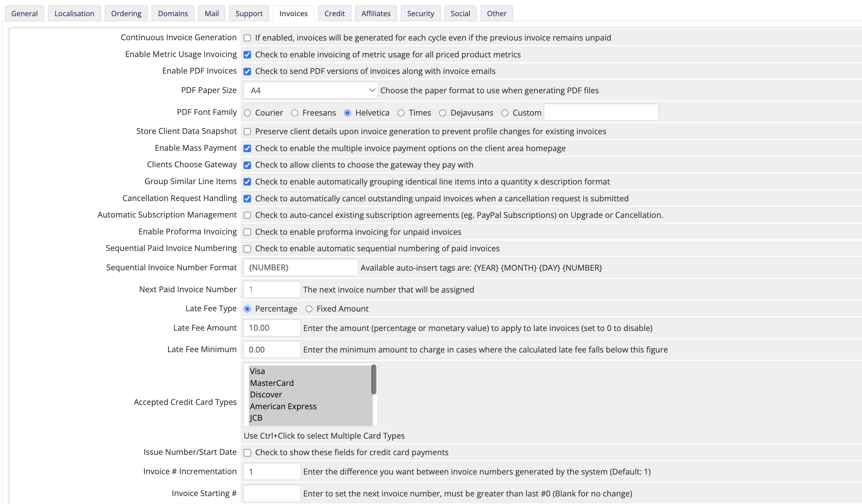The width and height of the screenshot is (862, 504).
Task: Click the custom font name field
Action: tap(601, 112)
